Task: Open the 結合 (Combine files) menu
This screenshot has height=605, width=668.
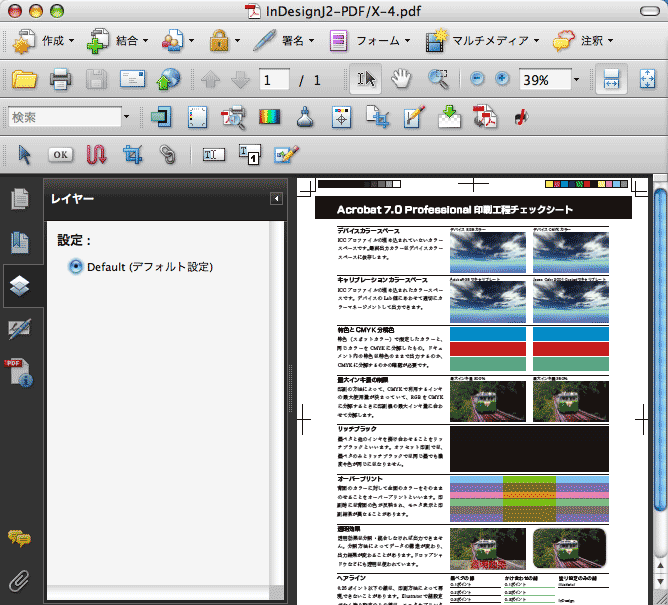Action: (x=117, y=41)
